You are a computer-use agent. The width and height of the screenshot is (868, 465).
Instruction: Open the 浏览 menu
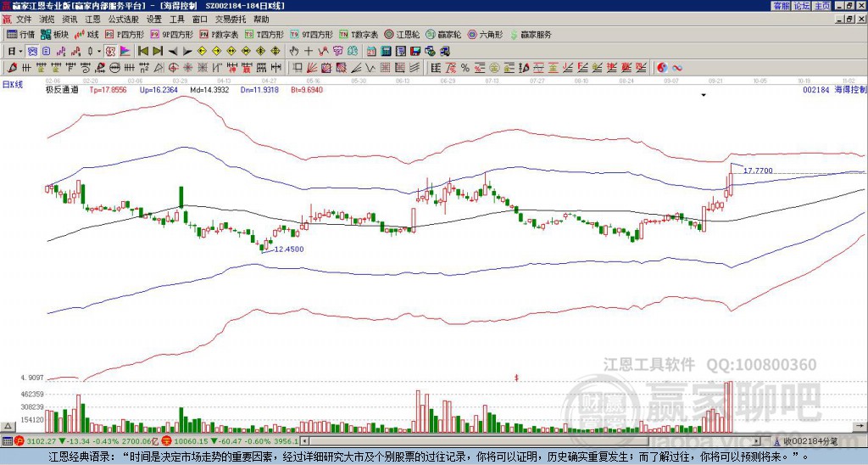(47, 20)
